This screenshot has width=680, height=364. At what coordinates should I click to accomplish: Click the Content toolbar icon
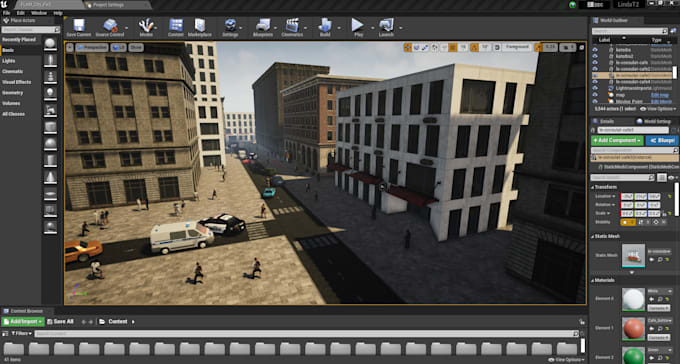tap(176, 28)
